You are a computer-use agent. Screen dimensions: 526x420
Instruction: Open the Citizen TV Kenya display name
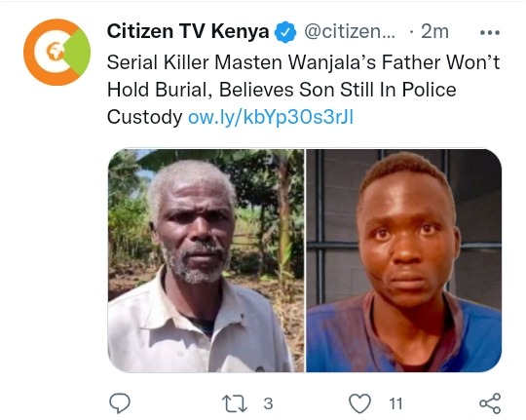tap(188, 31)
